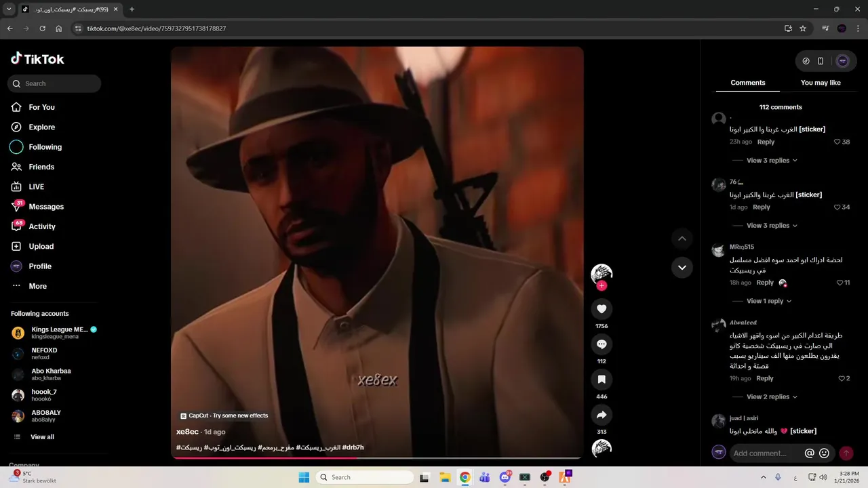Go to the previous video arrow

click(682, 239)
